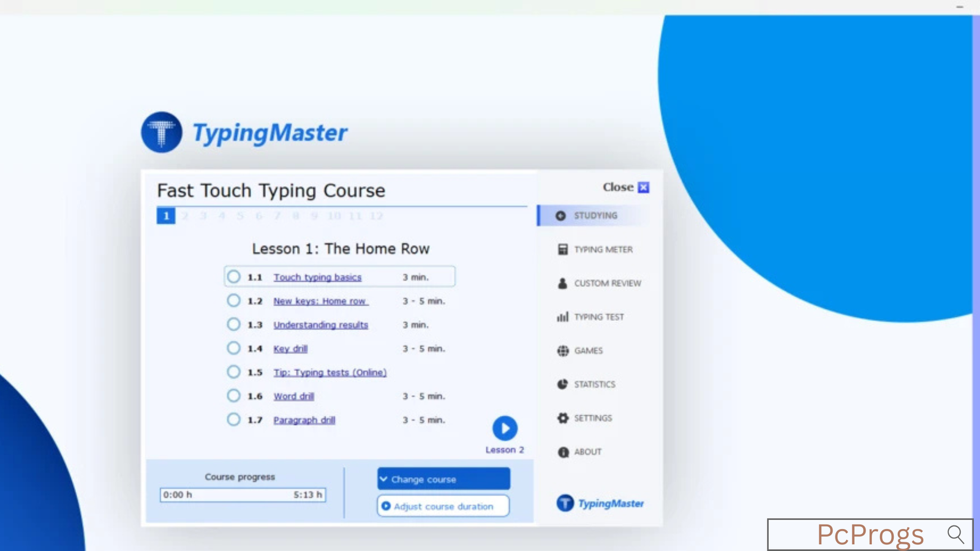Open the About section label

588,452
